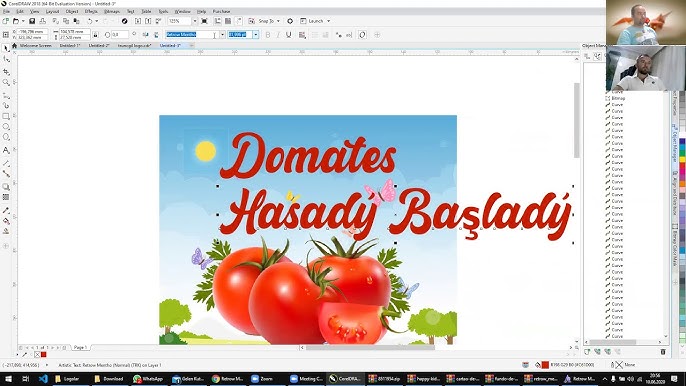Click the Delete trash icon in Object Manager
This screenshot has height=386, width=686.
tap(663, 351)
